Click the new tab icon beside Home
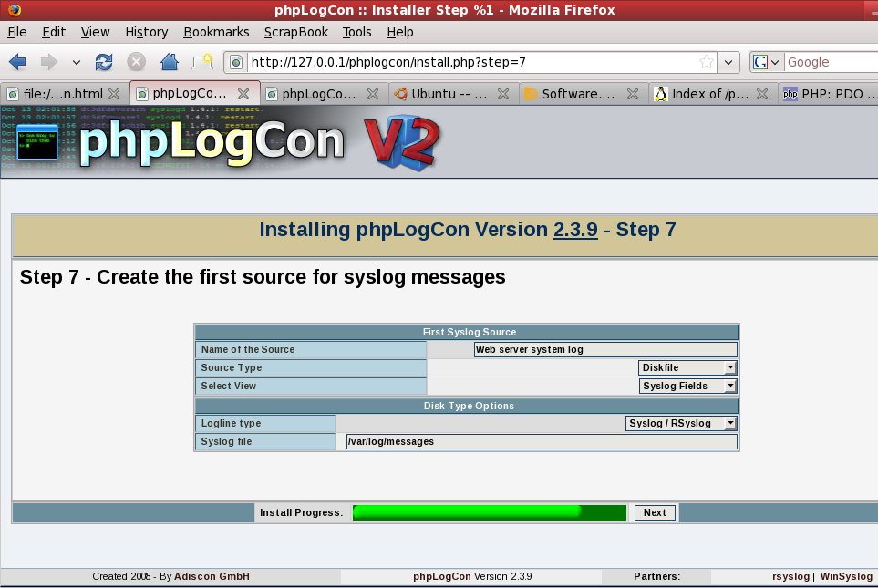The height and width of the screenshot is (588, 878). (202, 61)
